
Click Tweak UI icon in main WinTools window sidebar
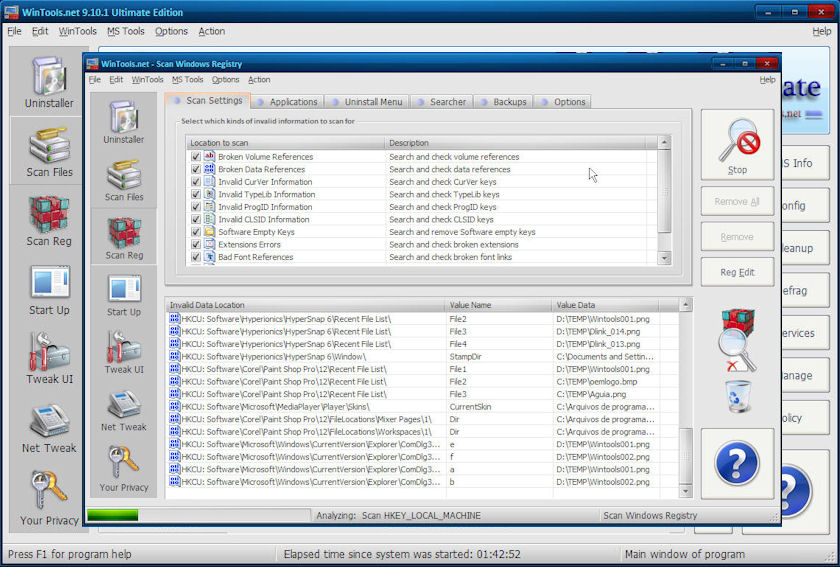click(49, 352)
